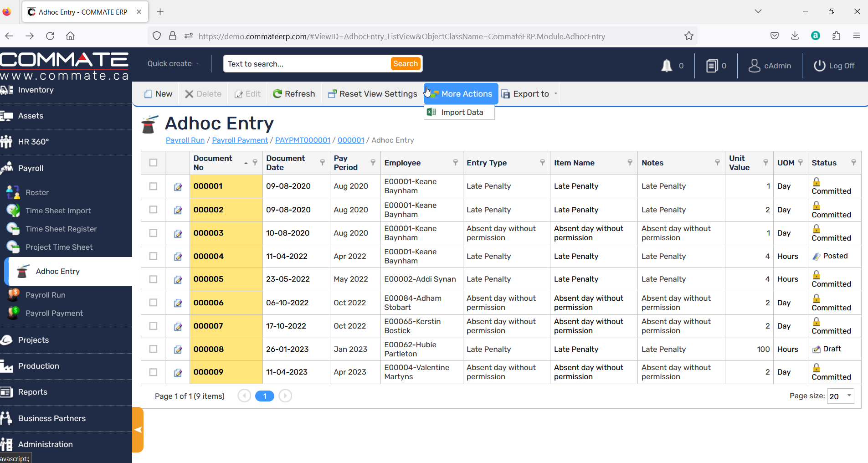The height and width of the screenshot is (463, 868).
Task: Click next page arrow in pager
Action: tap(285, 396)
